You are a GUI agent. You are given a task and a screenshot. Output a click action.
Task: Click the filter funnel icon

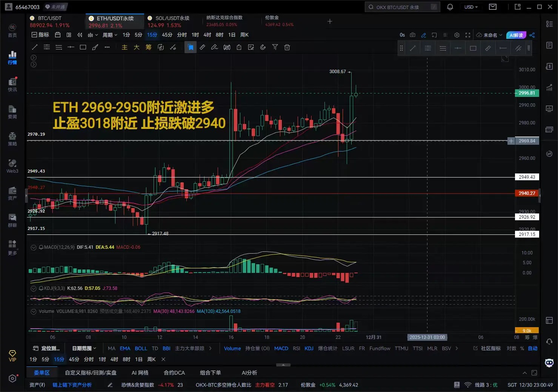click(275, 47)
